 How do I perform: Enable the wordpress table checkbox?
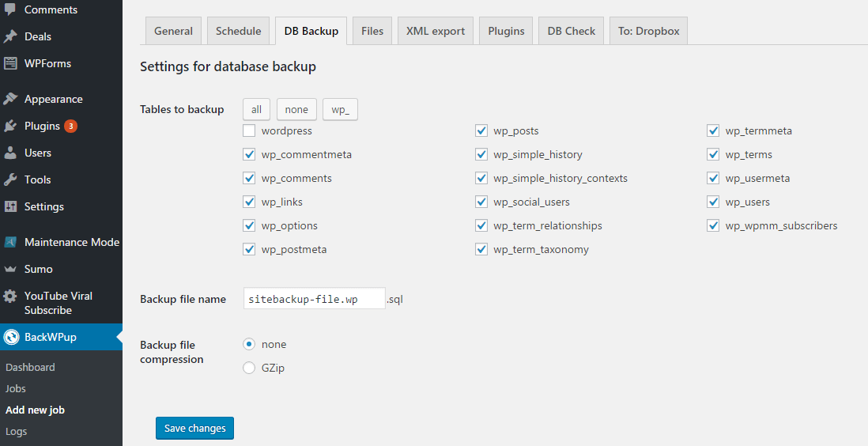249,130
